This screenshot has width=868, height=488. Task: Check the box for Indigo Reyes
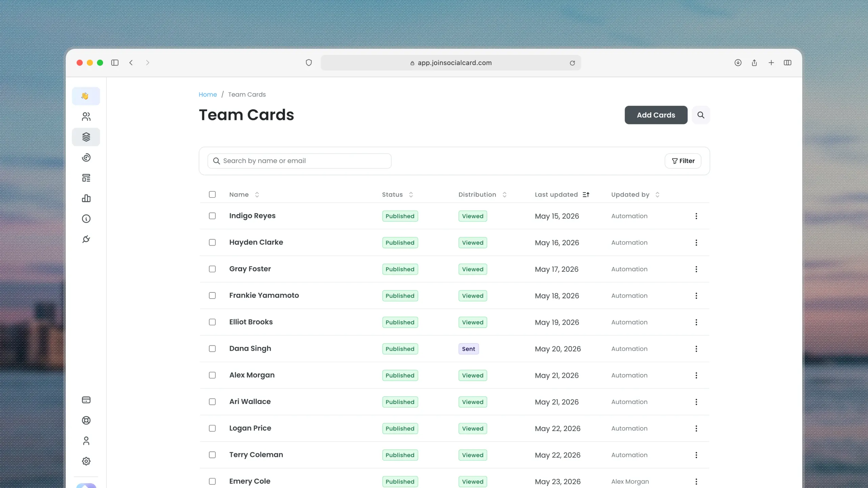click(212, 216)
